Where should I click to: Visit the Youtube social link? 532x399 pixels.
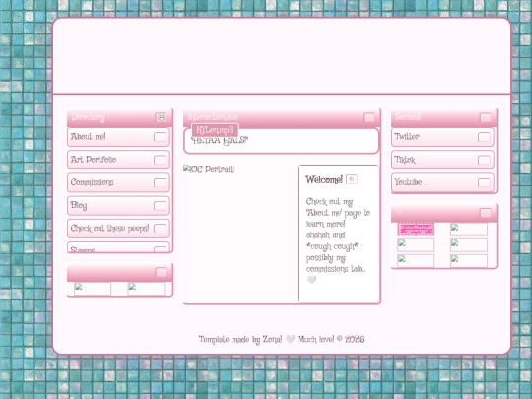pos(442,182)
